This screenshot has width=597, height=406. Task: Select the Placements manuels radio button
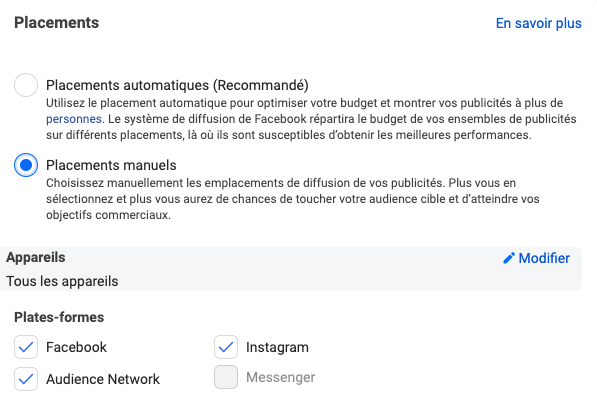26,165
